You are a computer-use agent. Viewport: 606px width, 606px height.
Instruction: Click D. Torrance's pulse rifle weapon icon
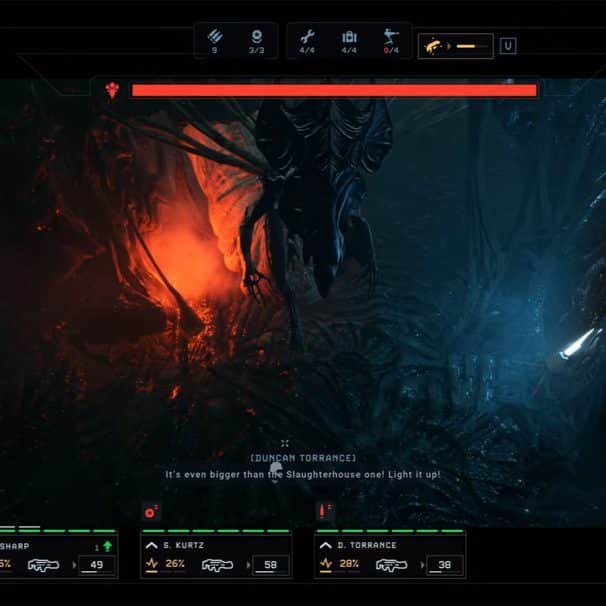click(x=391, y=565)
